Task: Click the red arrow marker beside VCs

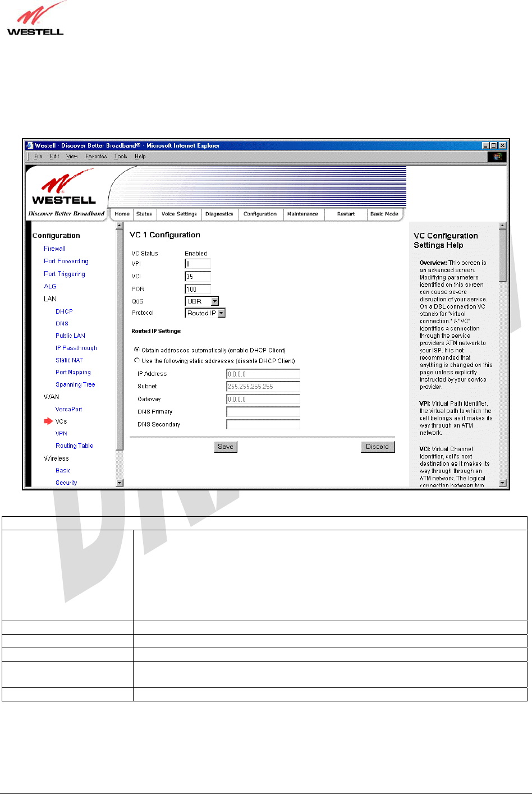Action: click(49, 421)
